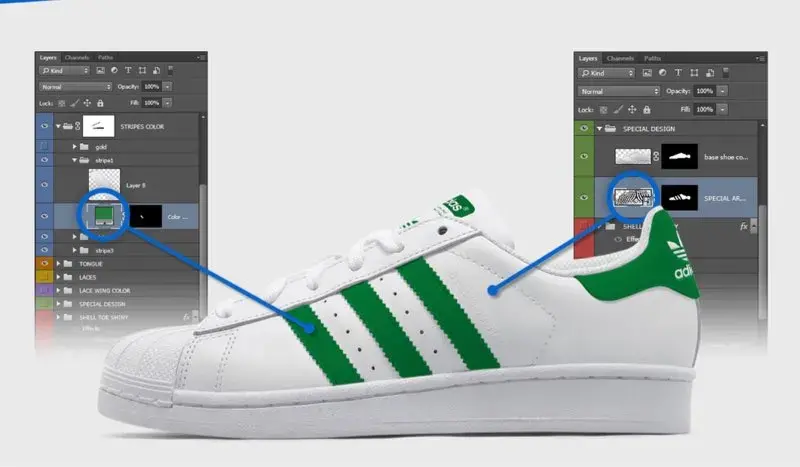Viewport: 800px width, 467px height.
Task: Select Layers tab in left panel
Action: (48, 58)
